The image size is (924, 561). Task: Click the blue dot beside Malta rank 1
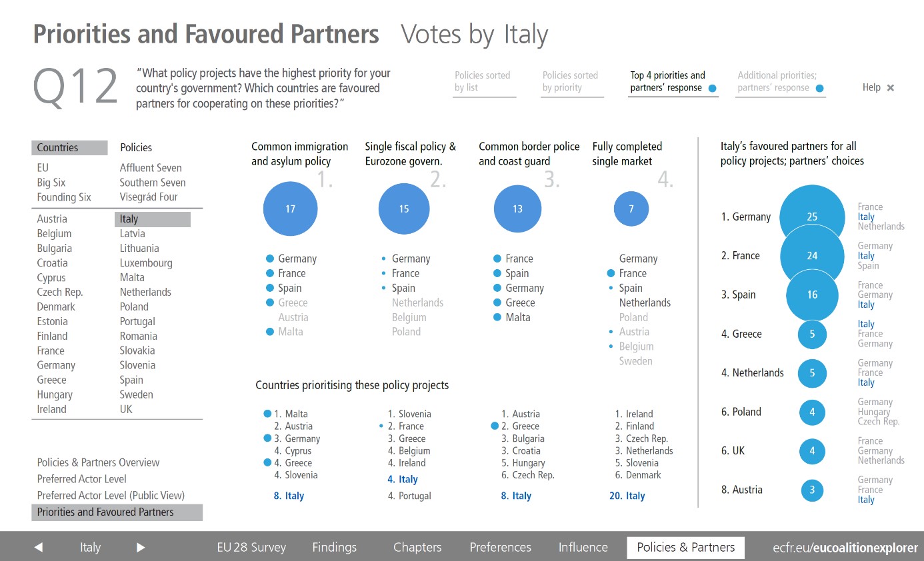tap(268, 414)
